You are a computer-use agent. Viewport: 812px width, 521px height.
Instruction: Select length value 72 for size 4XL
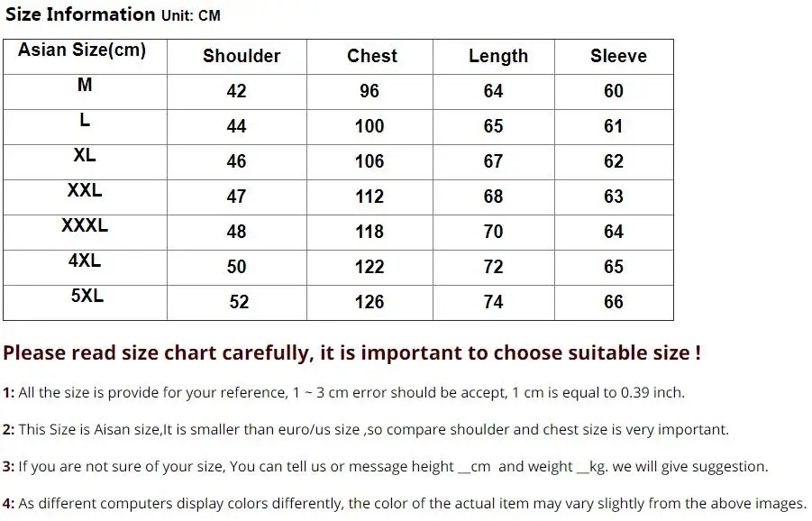point(493,267)
